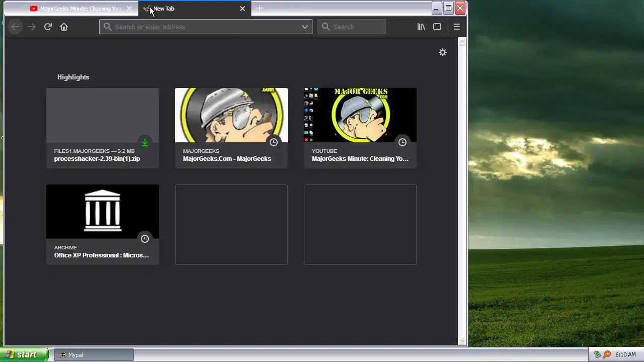Focus the Search box in toolbar

coord(352,27)
